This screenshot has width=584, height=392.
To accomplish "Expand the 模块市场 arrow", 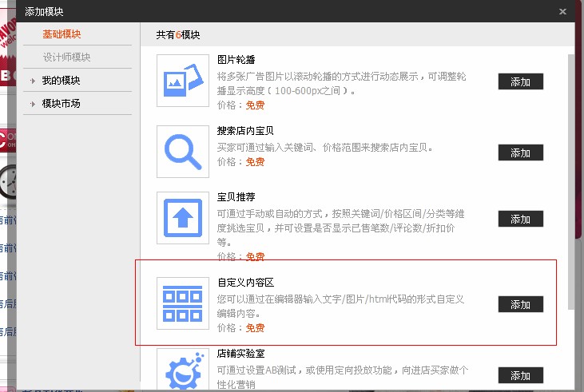I will [x=33, y=104].
